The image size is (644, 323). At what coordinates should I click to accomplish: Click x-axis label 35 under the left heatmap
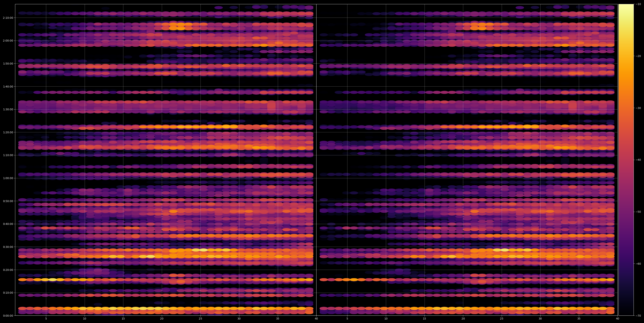278,319
